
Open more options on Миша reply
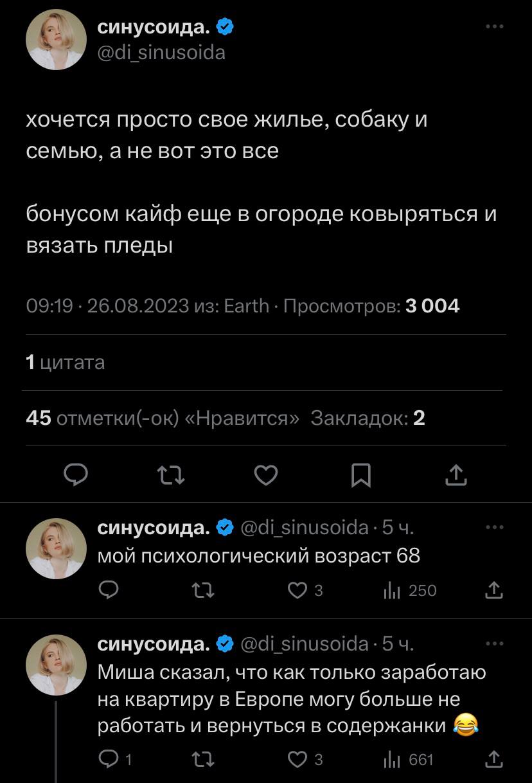[494, 643]
